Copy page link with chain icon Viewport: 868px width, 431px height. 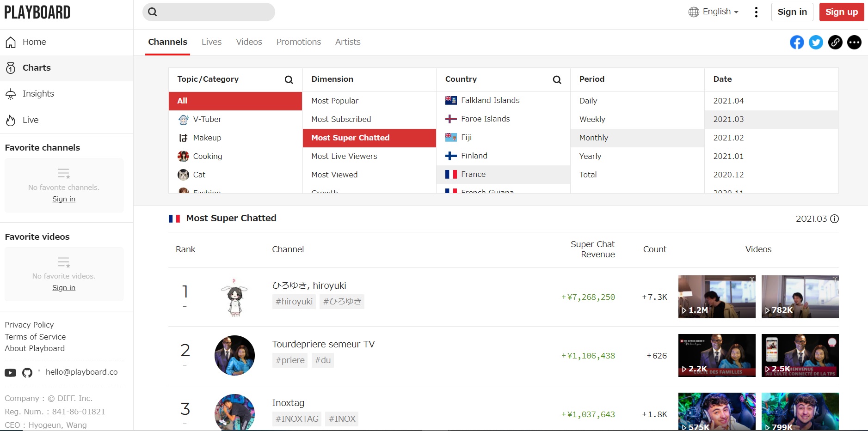[x=835, y=42]
